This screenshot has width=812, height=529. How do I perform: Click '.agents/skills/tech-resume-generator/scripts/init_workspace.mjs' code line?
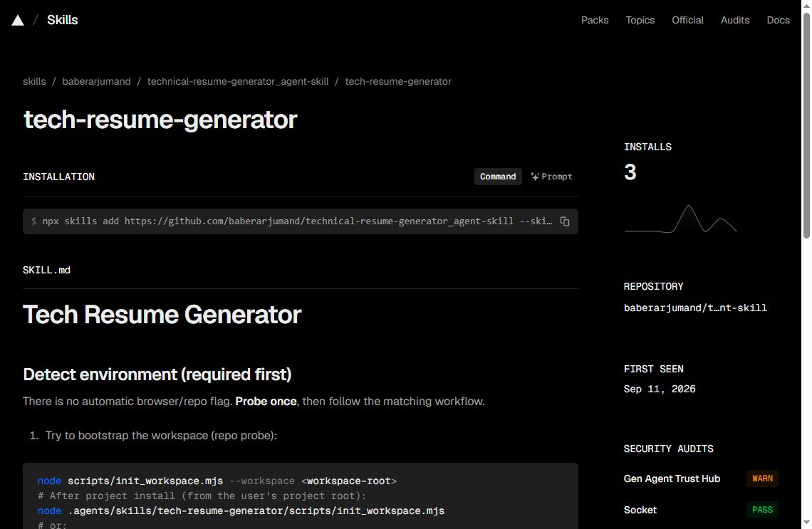click(x=241, y=511)
